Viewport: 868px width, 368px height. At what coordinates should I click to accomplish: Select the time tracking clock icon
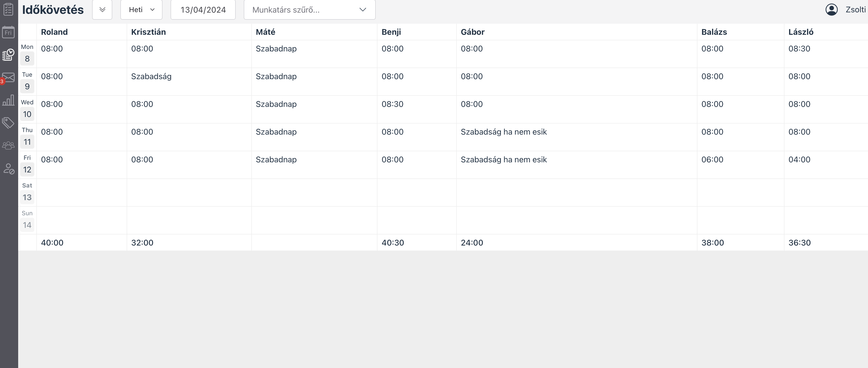click(8, 55)
